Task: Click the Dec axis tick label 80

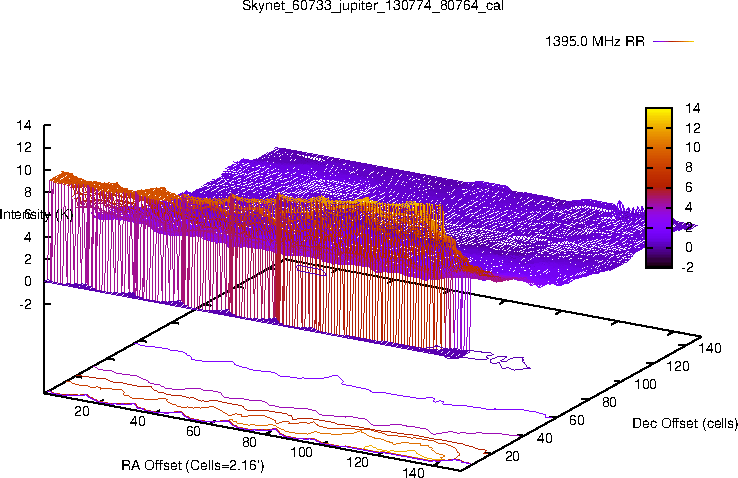Action: pos(610,402)
